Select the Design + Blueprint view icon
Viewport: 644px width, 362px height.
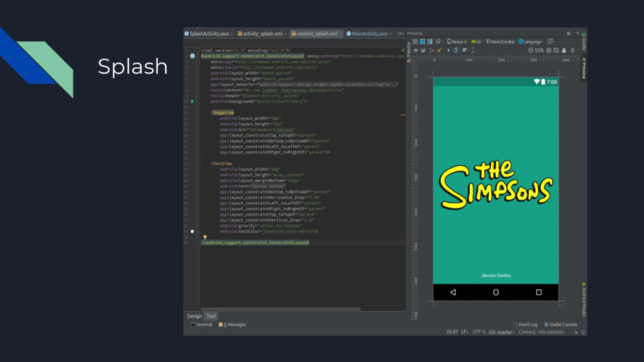click(x=430, y=41)
